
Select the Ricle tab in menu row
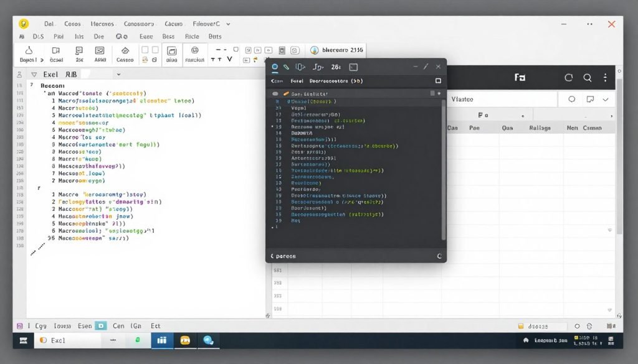(192, 36)
